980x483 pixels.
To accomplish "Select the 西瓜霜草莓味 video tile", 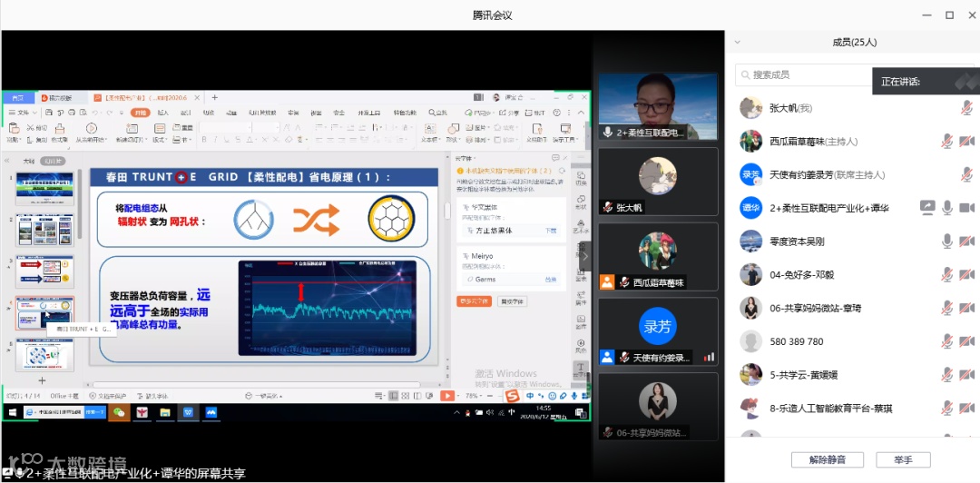I will pyautogui.click(x=658, y=257).
